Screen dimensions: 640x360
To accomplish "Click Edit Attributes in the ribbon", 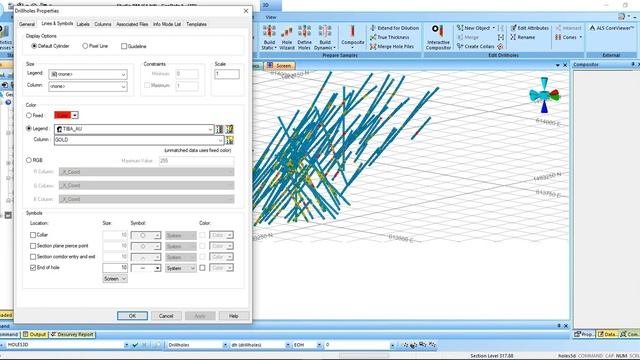I will pos(529,28).
